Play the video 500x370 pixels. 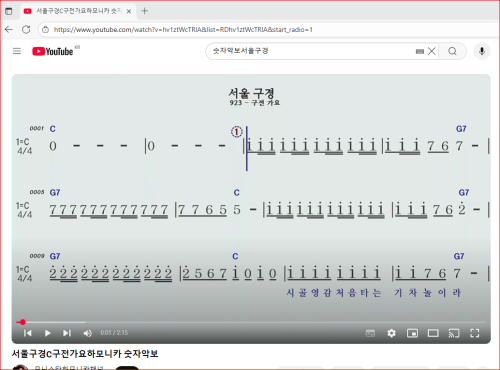pyautogui.click(x=47, y=333)
